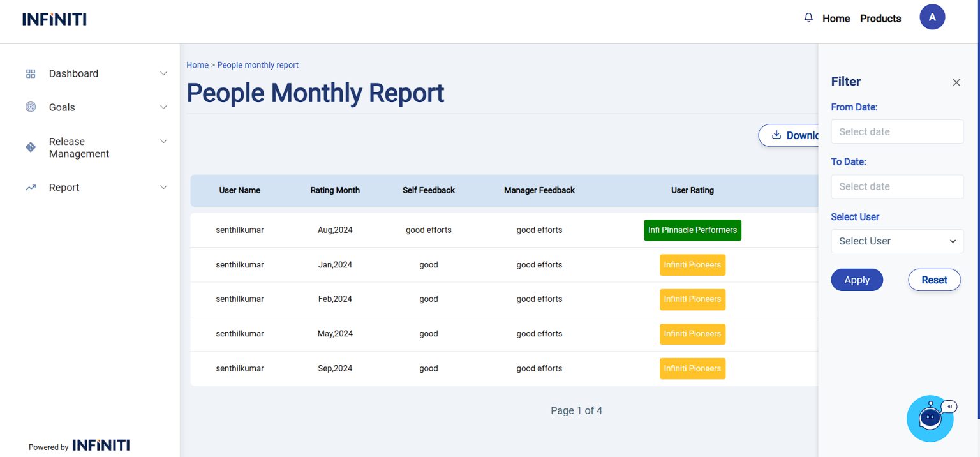Image resolution: width=980 pixels, height=457 pixels.
Task: Click the Dashboard grid icon
Action: pyautogui.click(x=31, y=73)
